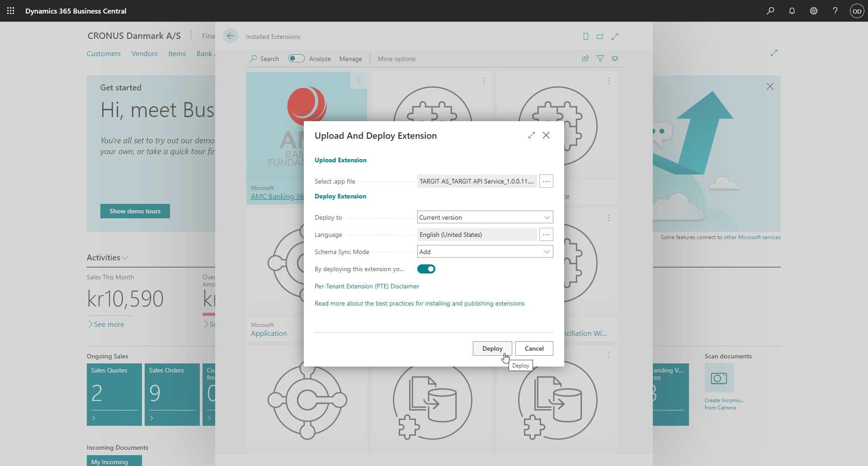Open options for the AMC Banking tile
The image size is (868, 466).
(x=359, y=81)
